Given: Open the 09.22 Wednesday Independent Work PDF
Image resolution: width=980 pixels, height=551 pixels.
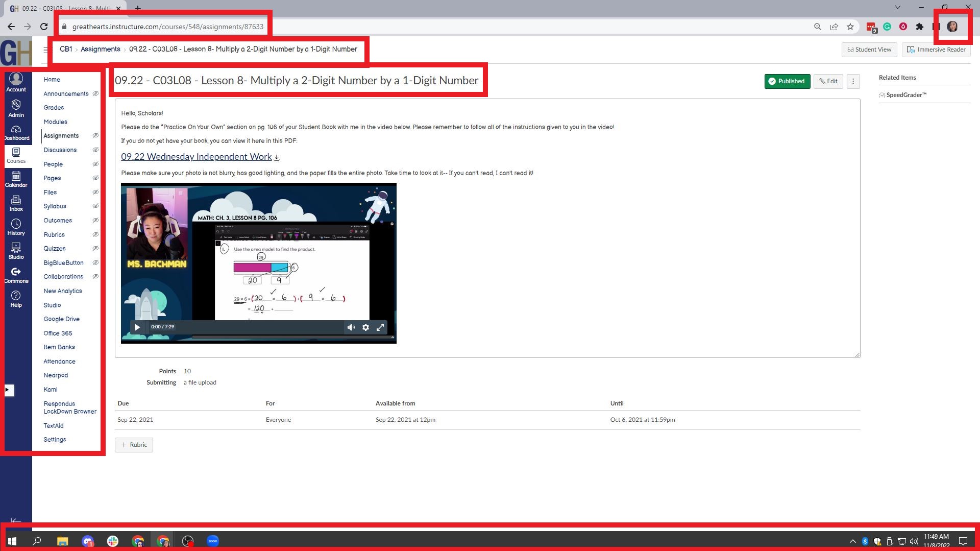Looking at the screenshot, I should coord(197,157).
